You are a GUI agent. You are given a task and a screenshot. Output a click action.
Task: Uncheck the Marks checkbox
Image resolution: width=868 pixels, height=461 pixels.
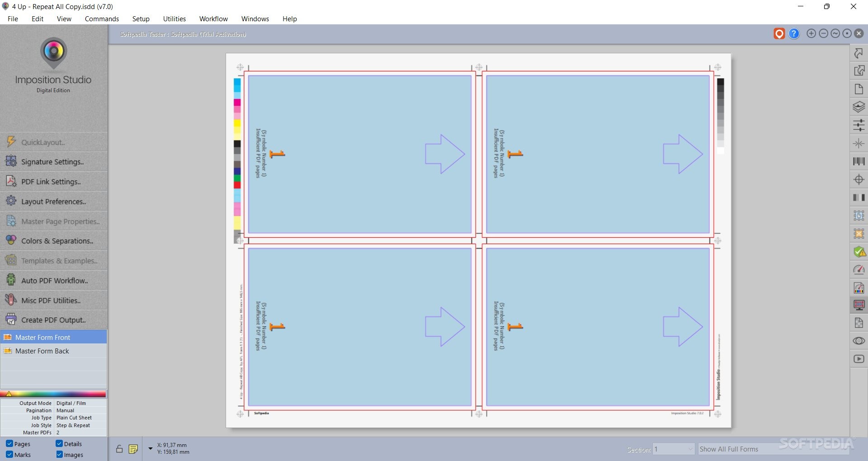9,455
